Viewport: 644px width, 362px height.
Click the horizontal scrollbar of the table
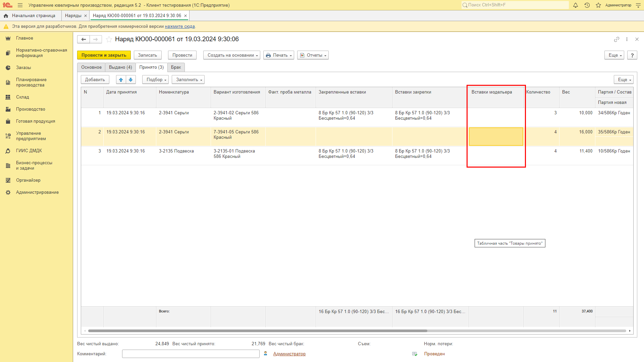click(x=258, y=331)
